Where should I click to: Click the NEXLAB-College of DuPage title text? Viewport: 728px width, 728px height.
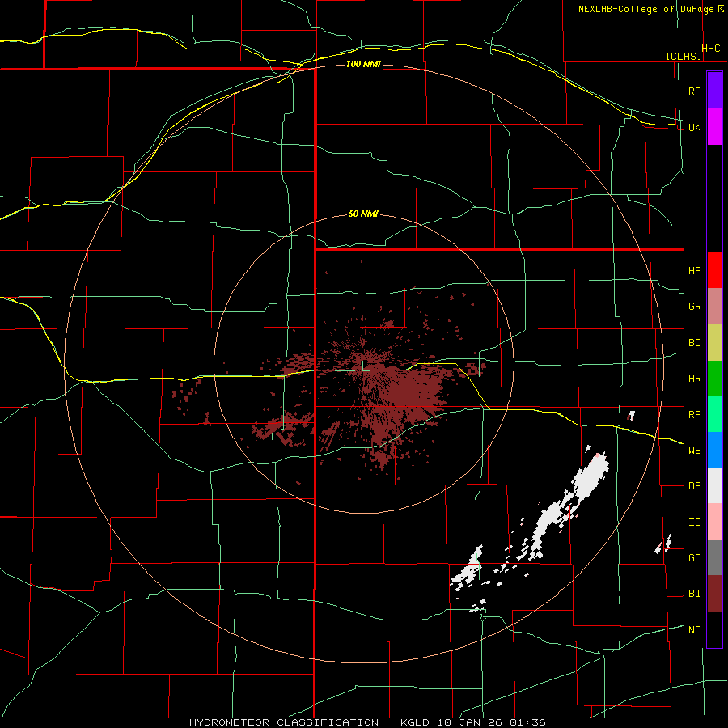(x=646, y=9)
